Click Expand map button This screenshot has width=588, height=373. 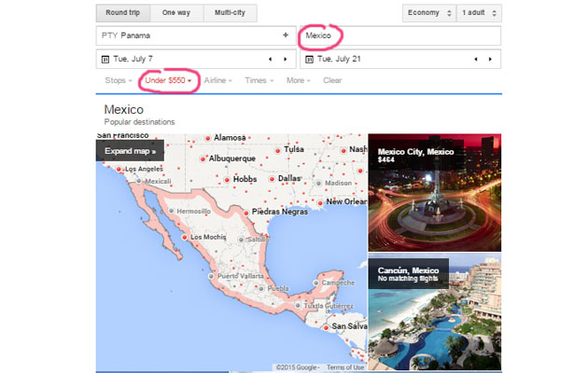tap(130, 151)
